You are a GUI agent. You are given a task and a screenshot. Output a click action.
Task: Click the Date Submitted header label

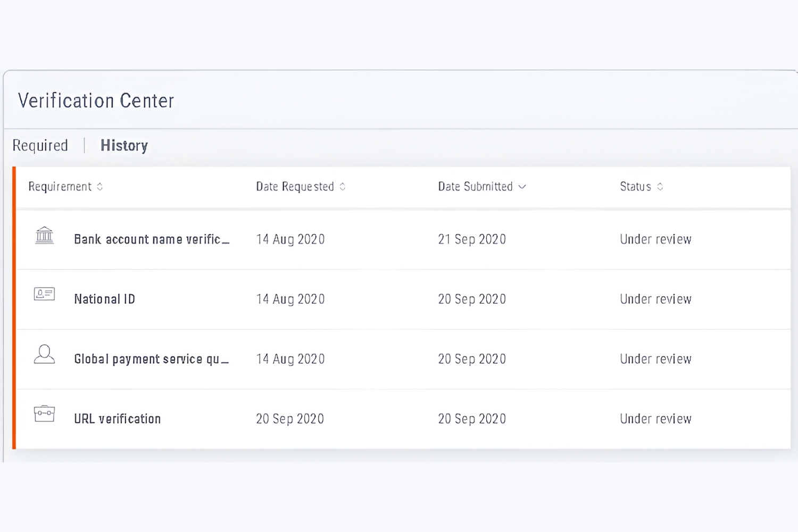coord(475,187)
